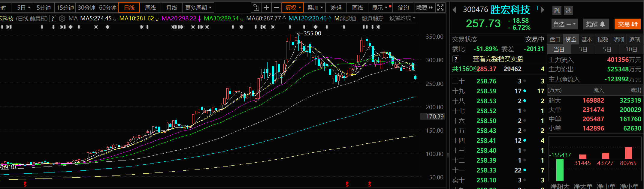The height and width of the screenshot is (189, 644).
Task: Go to previous stock arrow
Action: pyautogui.click(x=454, y=10)
